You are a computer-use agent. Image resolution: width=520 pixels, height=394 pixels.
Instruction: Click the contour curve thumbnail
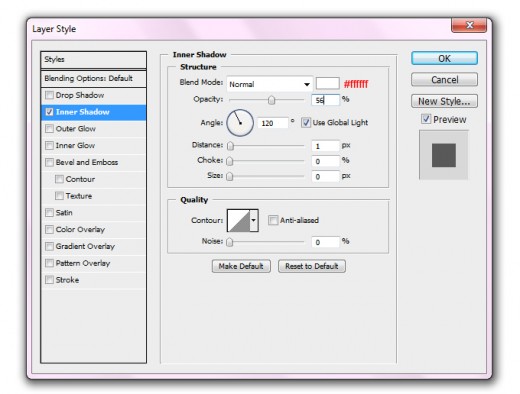(239, 220)
